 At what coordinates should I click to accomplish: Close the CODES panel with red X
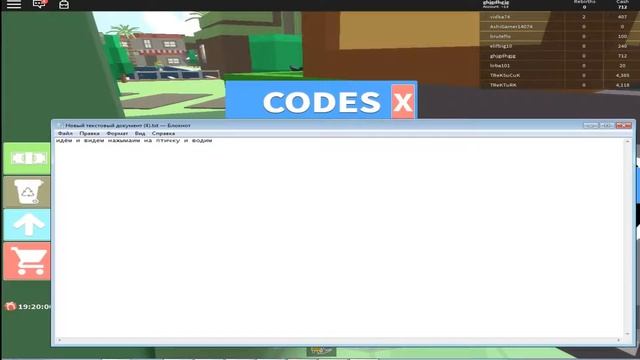[402, 102]
